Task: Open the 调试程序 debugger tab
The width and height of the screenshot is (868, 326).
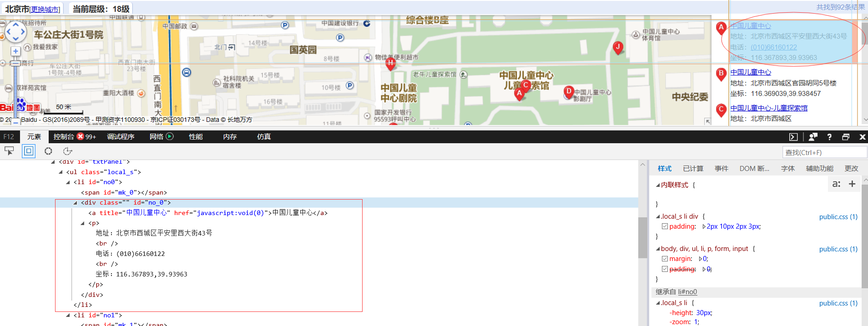Action: (x=121, y=136)
